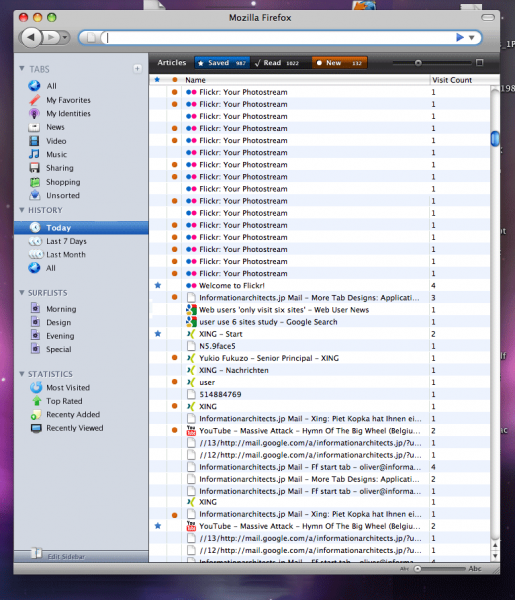Show Most Visited statistics icon

click(36, 388)
